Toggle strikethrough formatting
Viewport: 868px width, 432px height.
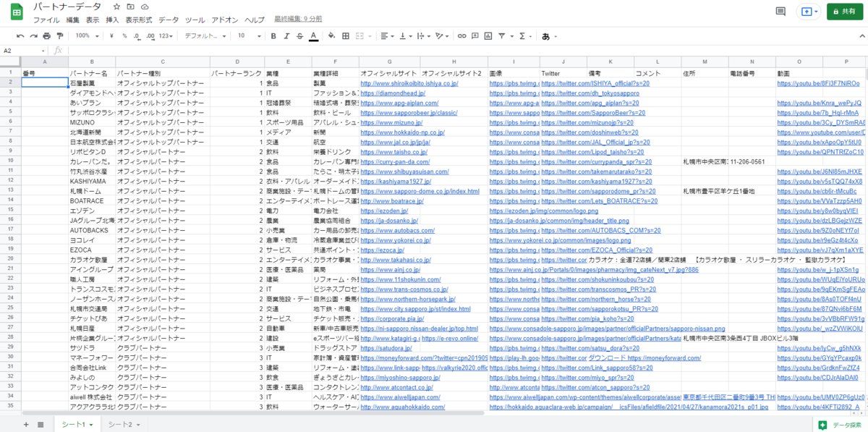pos(299,35)
